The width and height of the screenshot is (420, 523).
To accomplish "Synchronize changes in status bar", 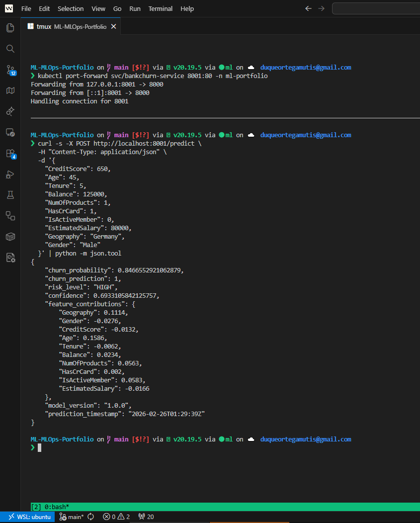I will click(91, 517).
